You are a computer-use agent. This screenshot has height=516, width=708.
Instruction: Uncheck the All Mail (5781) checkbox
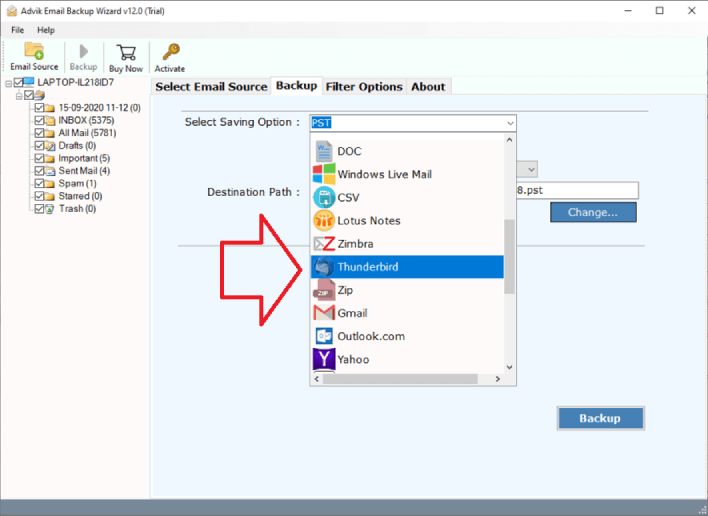(39, 133)
